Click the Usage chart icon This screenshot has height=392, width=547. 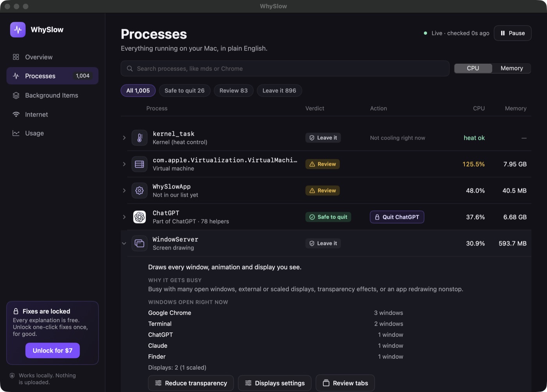click(x=16, y=133)
